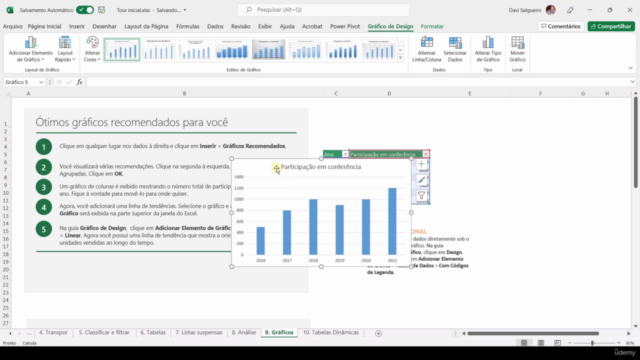
Task: Select the last visible chart style thumbnail
Action: pyautogui.click(x=379, y=50)
